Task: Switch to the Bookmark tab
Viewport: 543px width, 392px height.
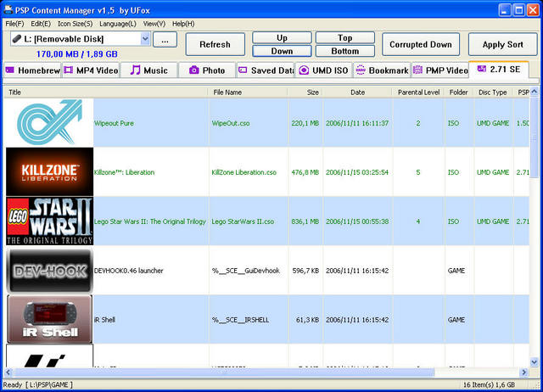Action: 382,70
